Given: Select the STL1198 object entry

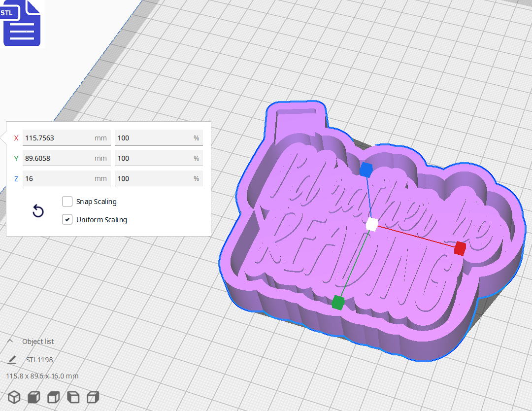Looking at the screenshot, I should [x=39, y=360].
